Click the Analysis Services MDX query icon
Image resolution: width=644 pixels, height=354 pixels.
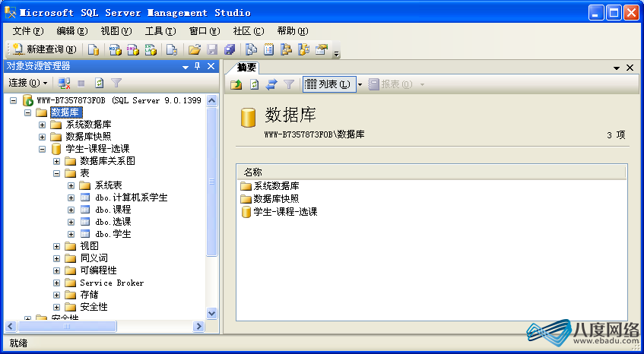pyautogui.click(x=116, y=50)
